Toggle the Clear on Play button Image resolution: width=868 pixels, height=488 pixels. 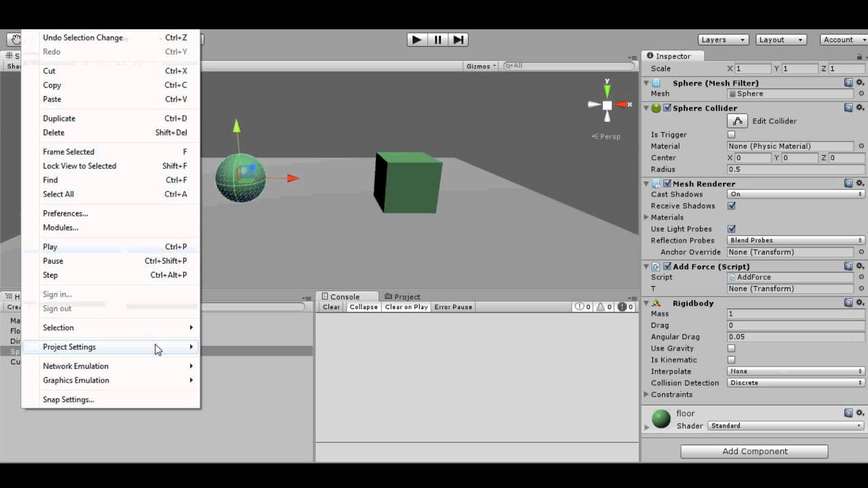click(406, 307)
